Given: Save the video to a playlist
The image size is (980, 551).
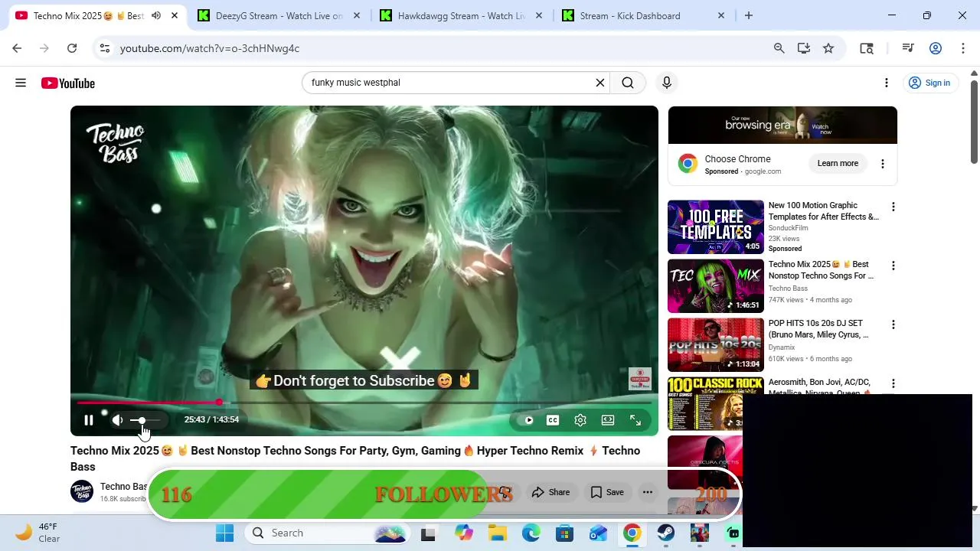Looking at the screenshot, I should tap(607, 492).
